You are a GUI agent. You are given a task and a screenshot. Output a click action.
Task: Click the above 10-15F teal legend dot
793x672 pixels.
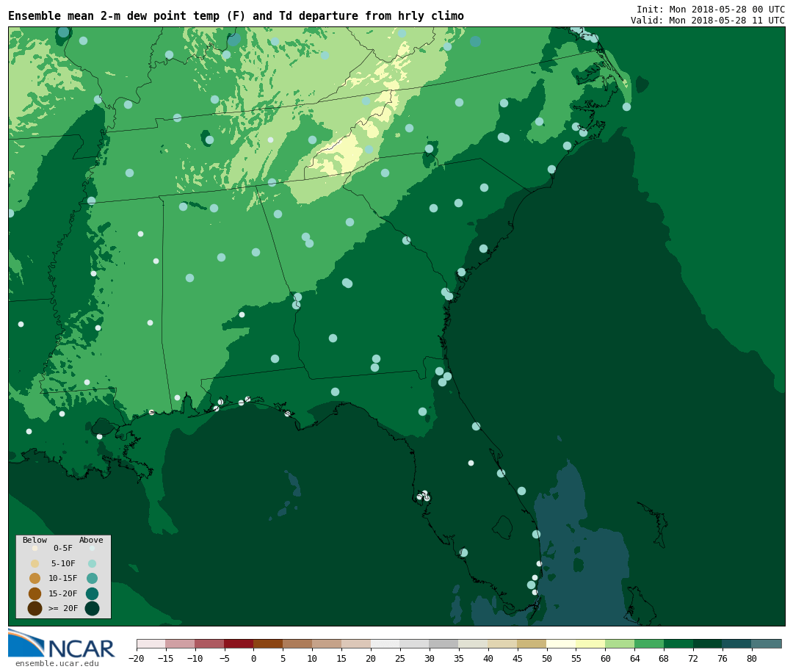click(x=92, y=579)
